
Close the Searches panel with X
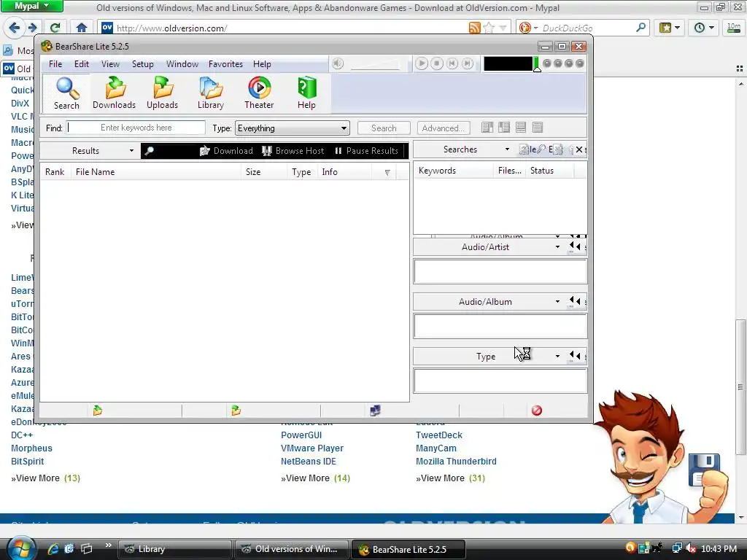pyautogui.click(x=578, y=149)
